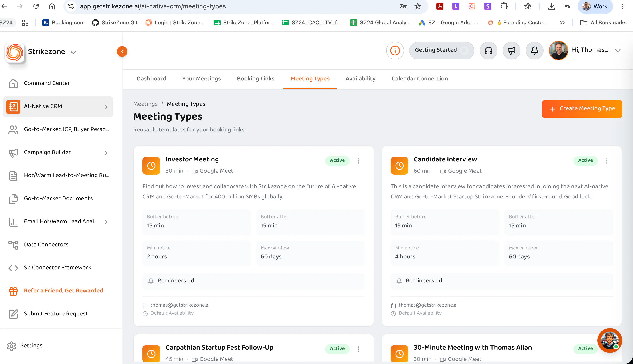Image resolution: width=633 pixels, height=364 pixels.
Task: Click the Create Meeting Type button
Action: 582,109
